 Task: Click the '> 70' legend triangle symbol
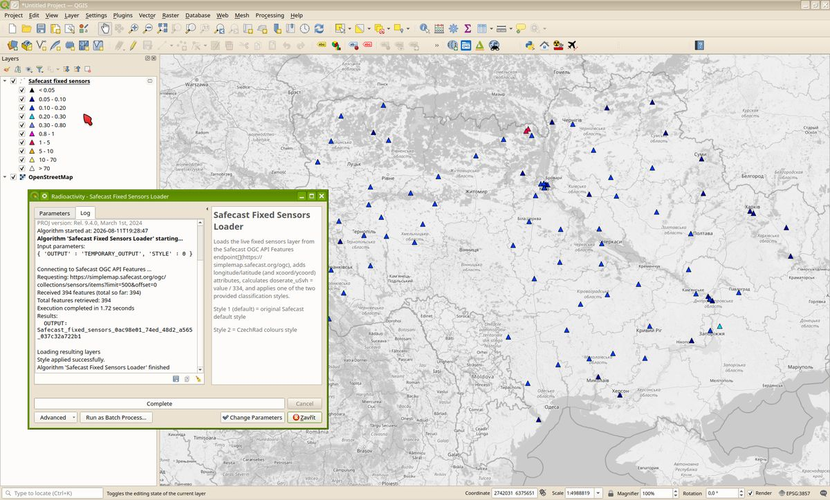click(x=32, y=168)
